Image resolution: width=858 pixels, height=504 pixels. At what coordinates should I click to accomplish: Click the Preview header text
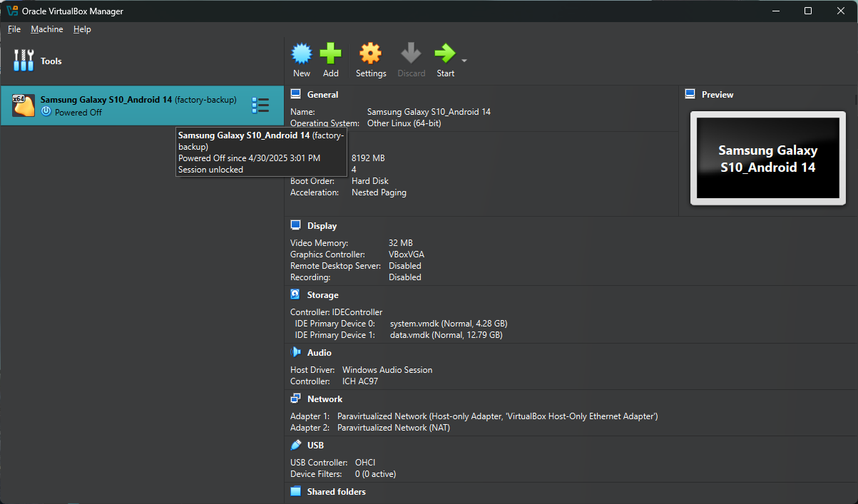coord(717,95)
